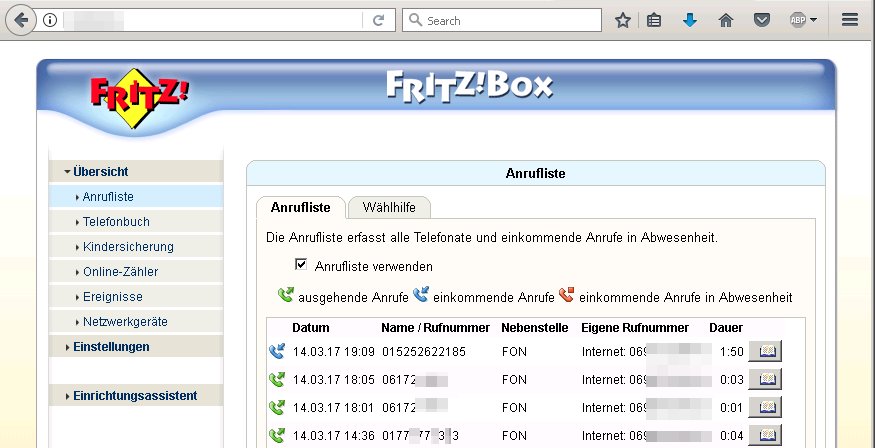Click the Nebenstelle column header

tap(535, 327)
